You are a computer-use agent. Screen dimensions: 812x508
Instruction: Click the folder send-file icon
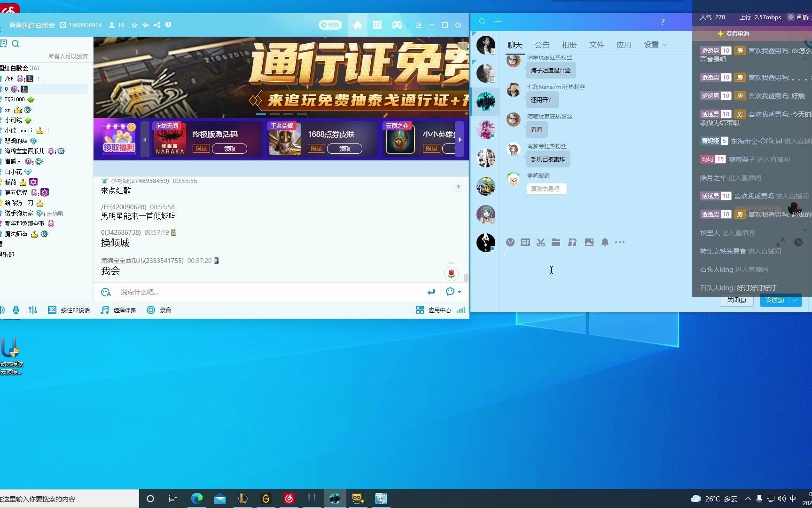click(556, 242)
